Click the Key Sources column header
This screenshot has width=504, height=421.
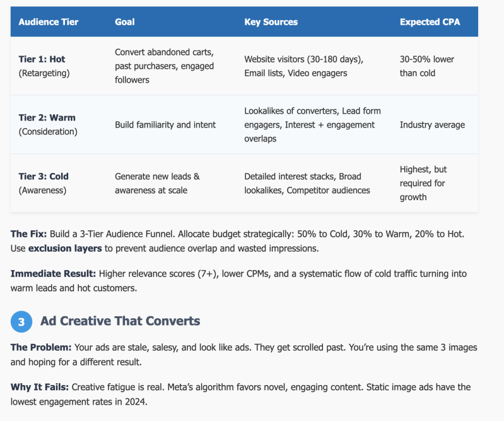coord(271,22)
